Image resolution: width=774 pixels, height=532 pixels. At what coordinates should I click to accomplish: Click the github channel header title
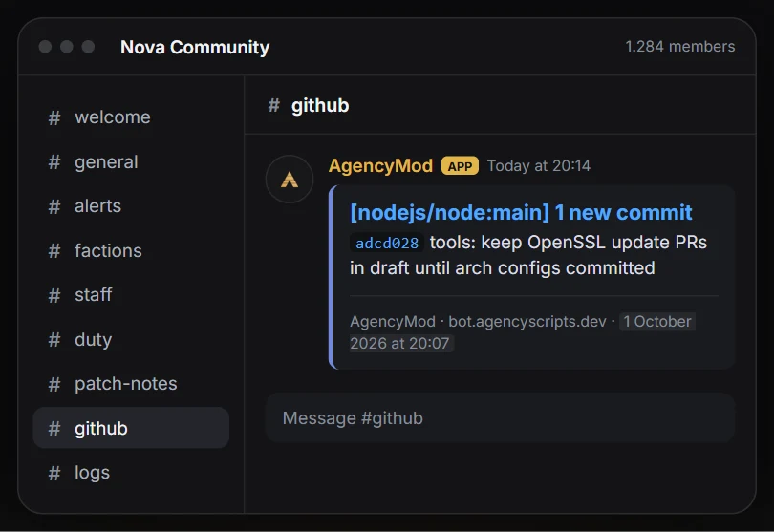(x=320, y=106)
